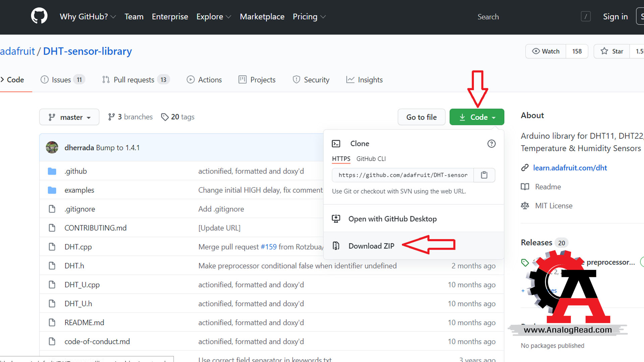
Task: Click the Star button
Action: (612, 51)
